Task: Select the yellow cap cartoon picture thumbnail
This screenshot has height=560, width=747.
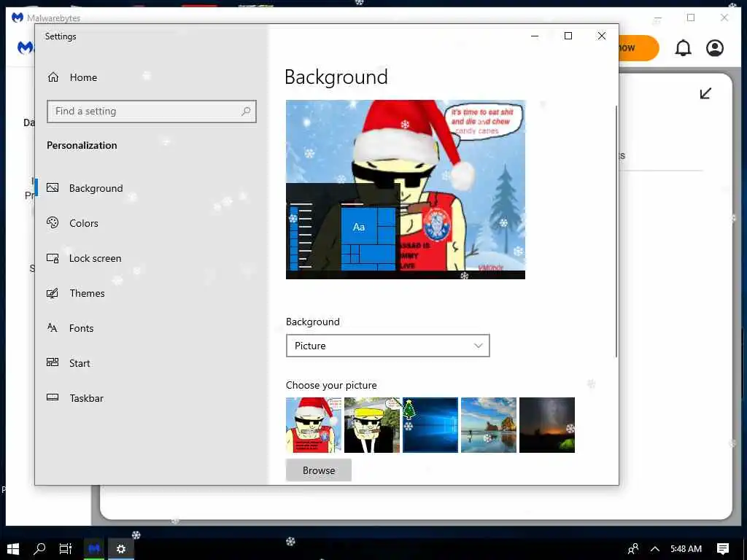Action: 372,425
